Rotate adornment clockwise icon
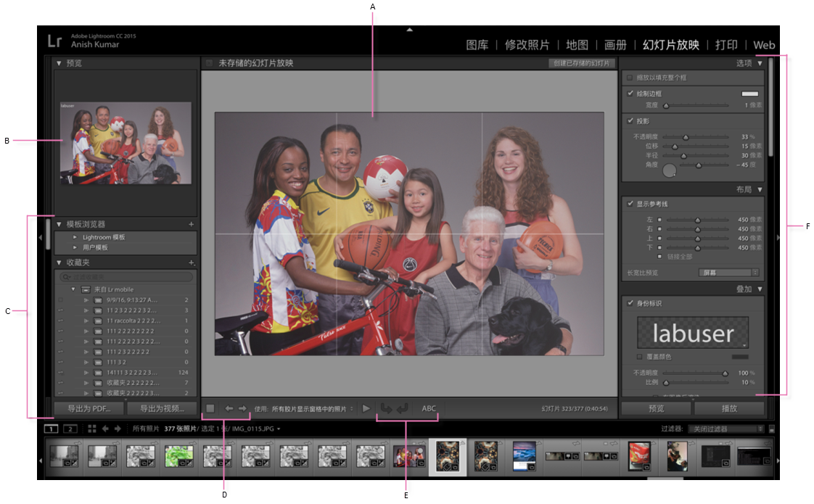 pos(403,408)
